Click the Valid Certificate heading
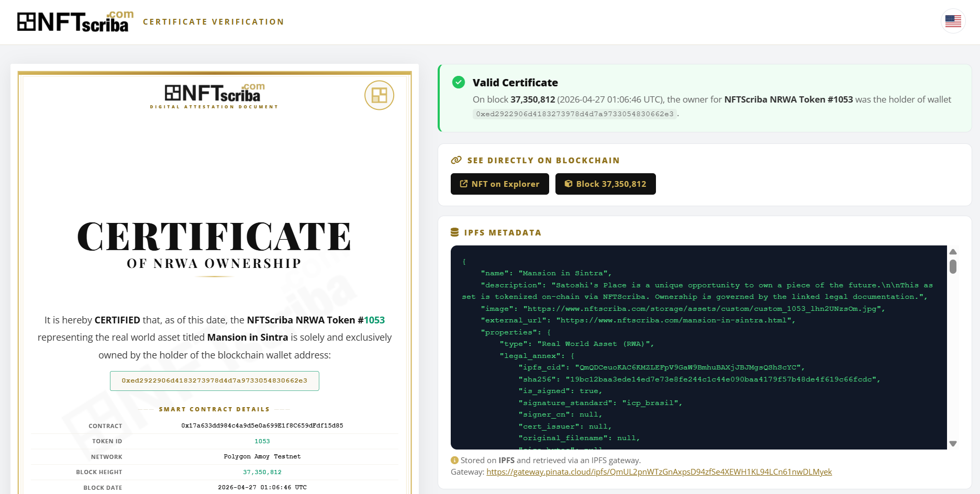Image resolution: width=980 pixels, height=494 pixels. [515, 83]
